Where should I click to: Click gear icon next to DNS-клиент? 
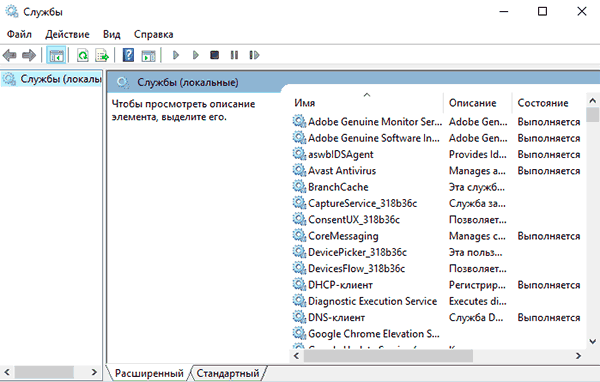(x=299, y=317)
